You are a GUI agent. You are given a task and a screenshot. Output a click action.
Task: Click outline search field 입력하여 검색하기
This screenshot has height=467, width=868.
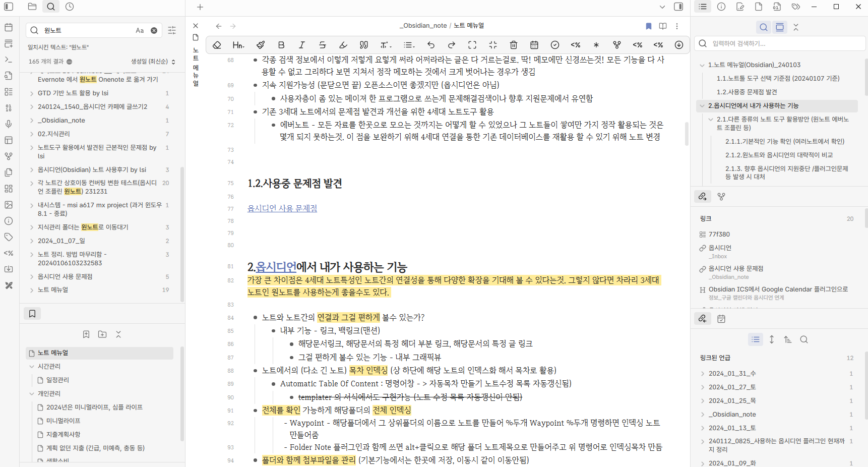(779, 43)
